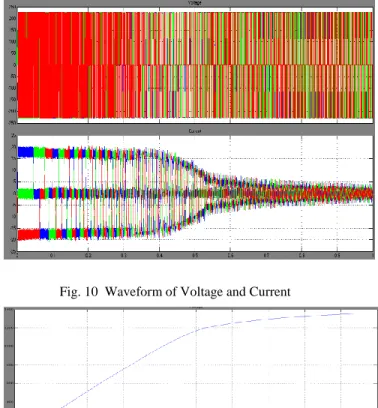Click the 0.6 tick label on the Current plot's time axis
The image size is (378, 408).
230,256
